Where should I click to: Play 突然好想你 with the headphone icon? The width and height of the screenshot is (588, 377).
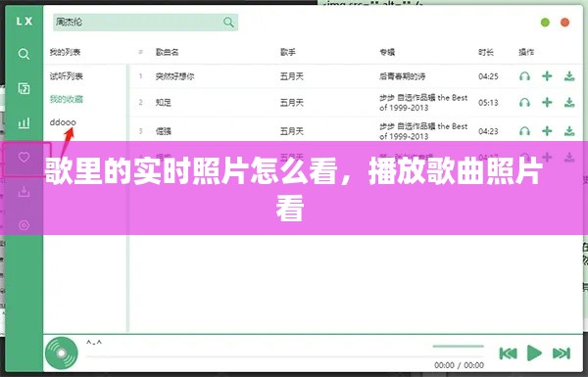coord(524,76)
